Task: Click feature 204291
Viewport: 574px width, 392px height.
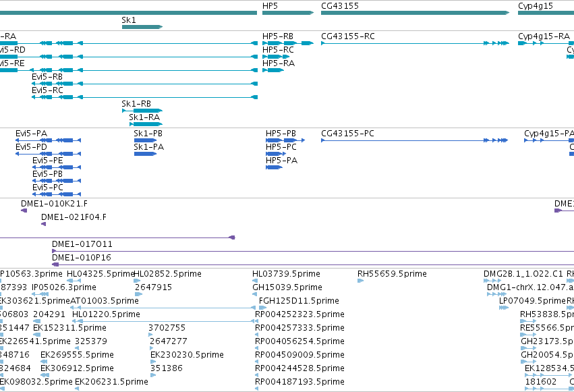Action: [x=37, y=321]
